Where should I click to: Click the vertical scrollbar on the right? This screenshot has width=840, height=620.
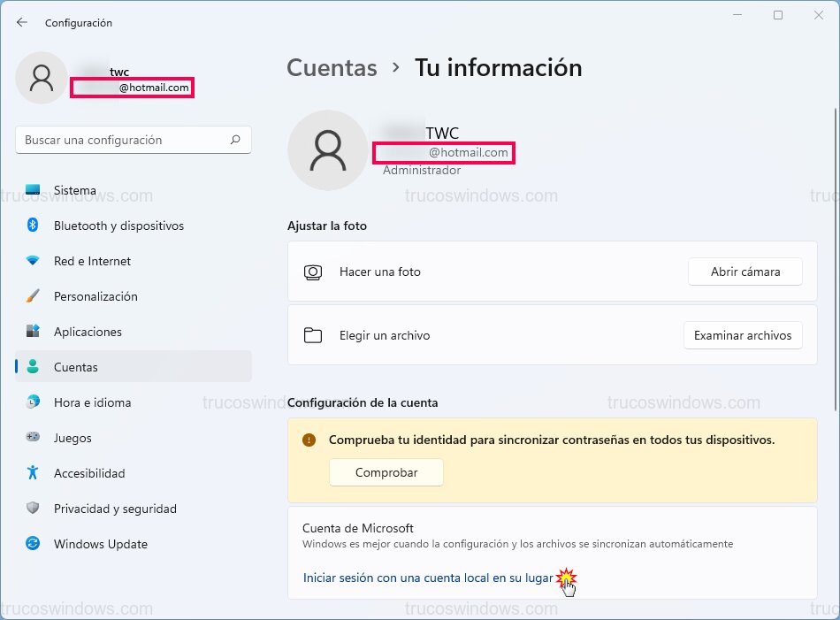834,256
